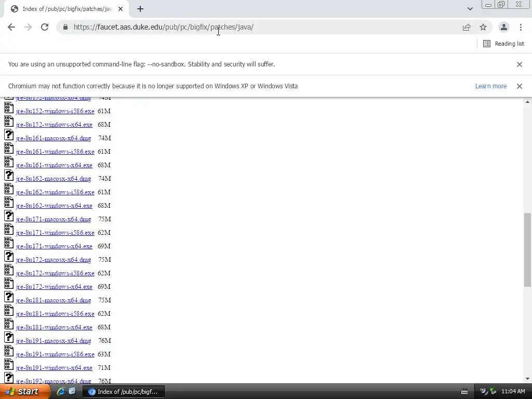Download jre-8u152-windows-x64.exe
The width and height of the screenshot is (532, 399).
coord(54,125)
